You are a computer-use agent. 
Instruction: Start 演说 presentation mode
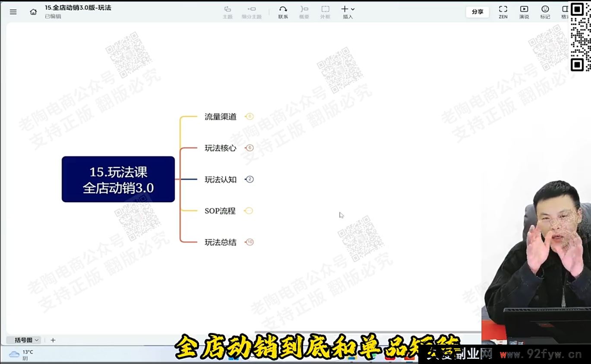click(x=524, y=12)
